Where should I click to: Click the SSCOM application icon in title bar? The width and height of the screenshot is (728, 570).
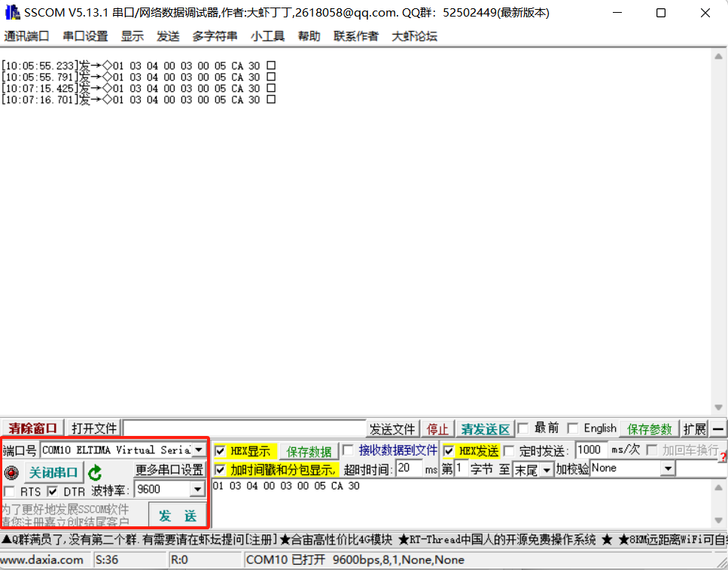tap(12, 13)
